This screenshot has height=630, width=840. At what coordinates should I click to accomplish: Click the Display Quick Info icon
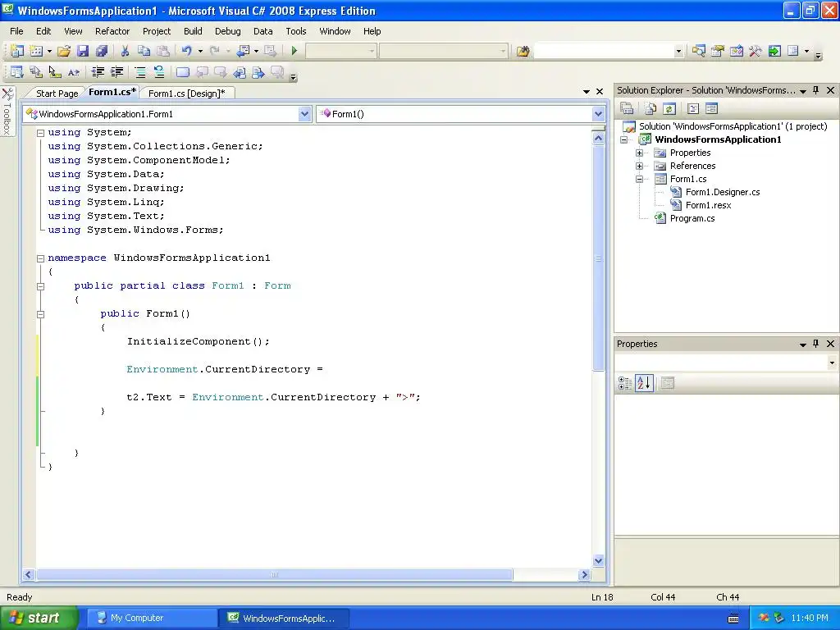(x=55, y=72)
